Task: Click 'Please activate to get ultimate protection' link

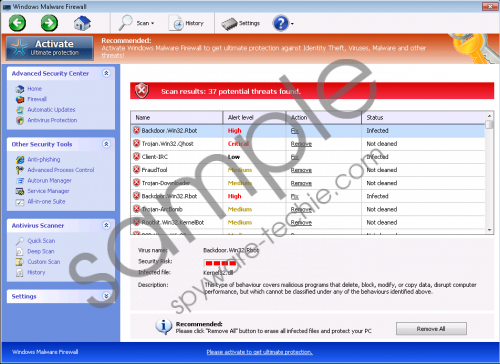Action: click(259, 352)
